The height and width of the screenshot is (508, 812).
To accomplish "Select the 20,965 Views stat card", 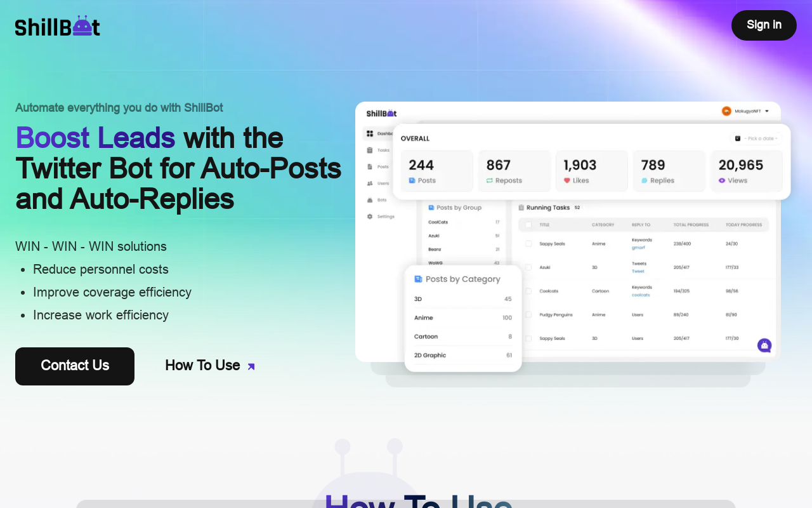I will 747,171.
